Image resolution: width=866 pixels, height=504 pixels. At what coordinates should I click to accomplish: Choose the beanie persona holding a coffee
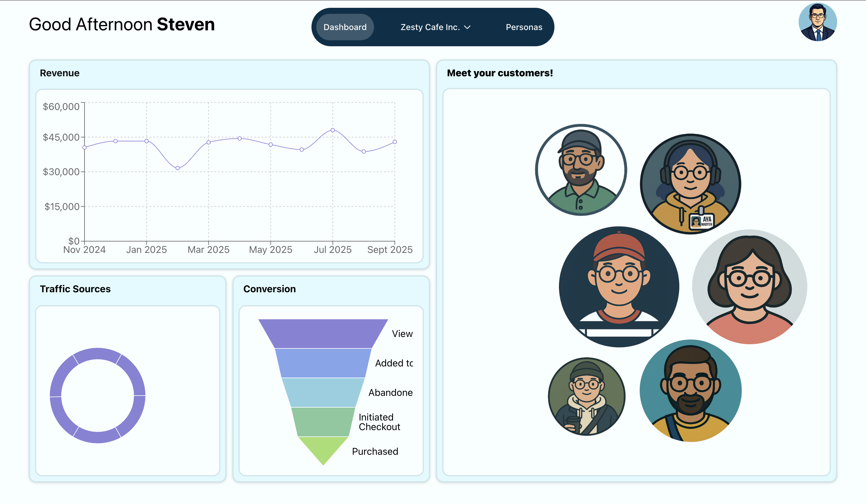(x=586, y=396)
